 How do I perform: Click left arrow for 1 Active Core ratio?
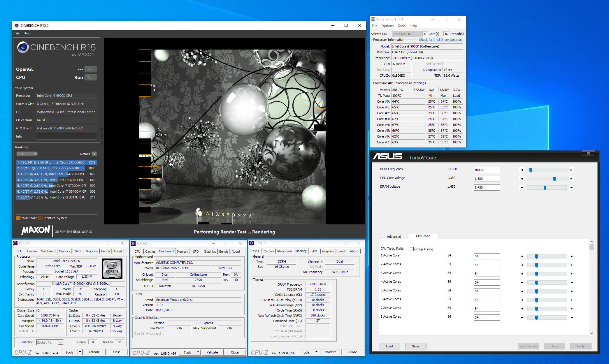click(522, 256)
